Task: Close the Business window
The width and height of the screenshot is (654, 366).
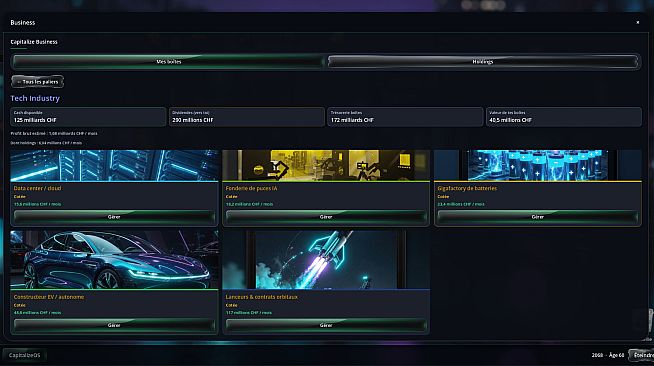Action: point(637,22)
